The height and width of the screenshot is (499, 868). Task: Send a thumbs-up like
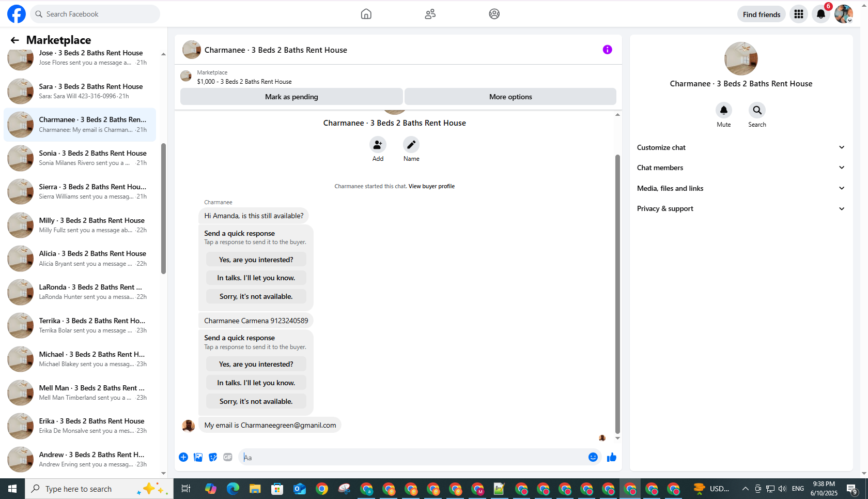[612, 457]
